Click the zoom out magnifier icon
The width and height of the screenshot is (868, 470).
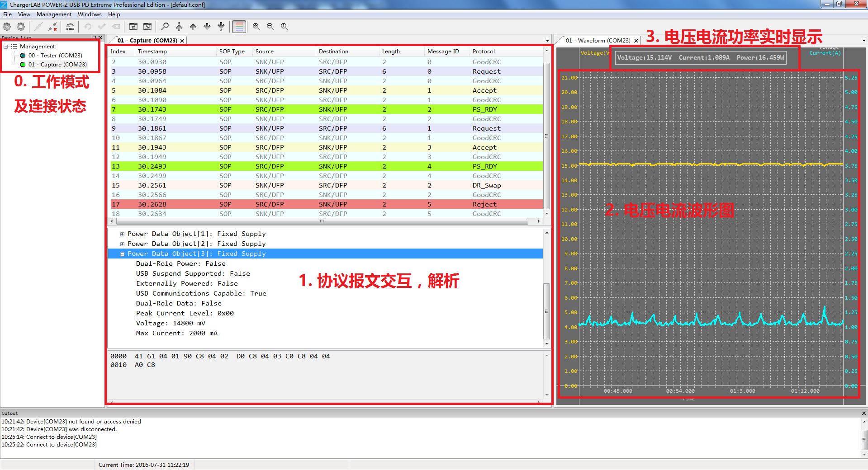[x=270, y=27]
